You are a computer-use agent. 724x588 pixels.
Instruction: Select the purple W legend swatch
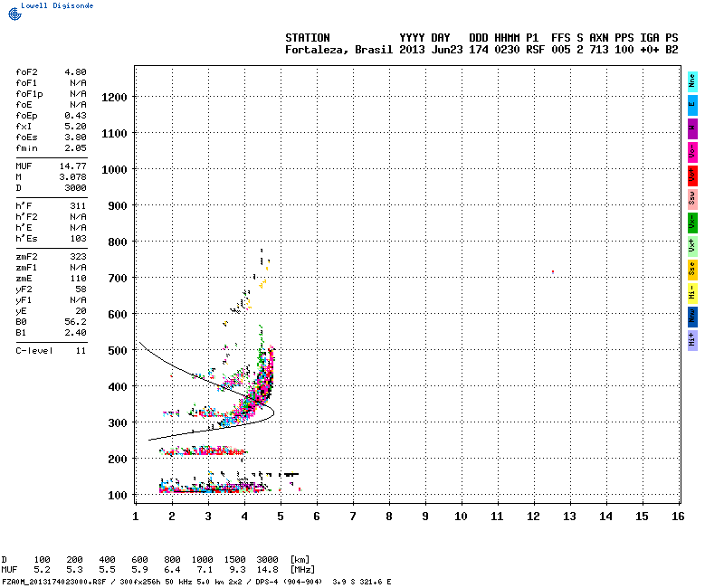(x=692, y=128)
